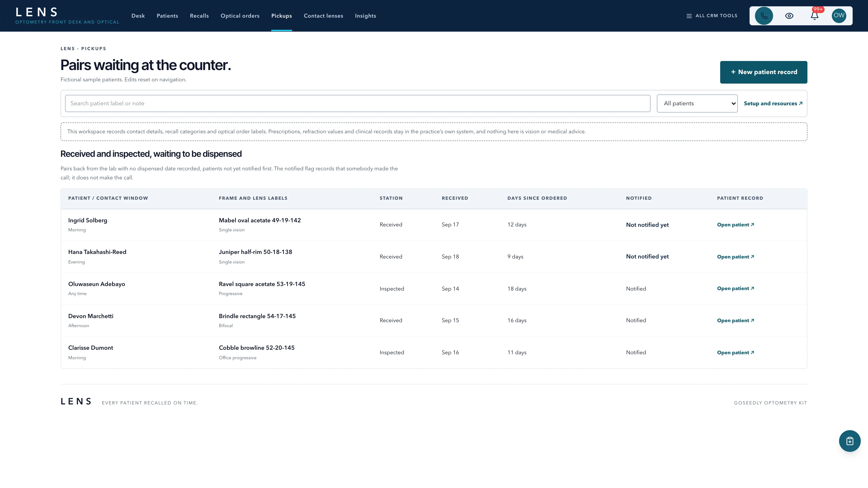
Task: Open Setup and resources link
Action: tap(773, 103)
